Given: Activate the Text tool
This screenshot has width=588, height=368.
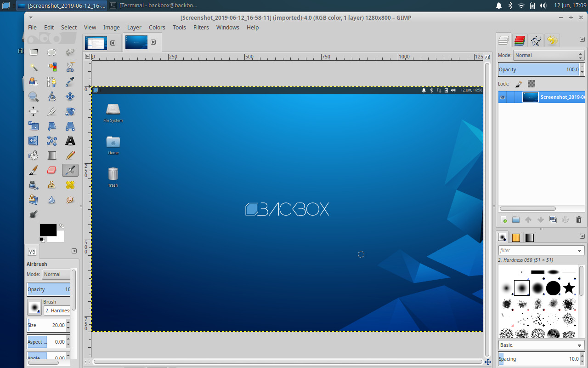Looking at the screenshot, I should (70, 141).
